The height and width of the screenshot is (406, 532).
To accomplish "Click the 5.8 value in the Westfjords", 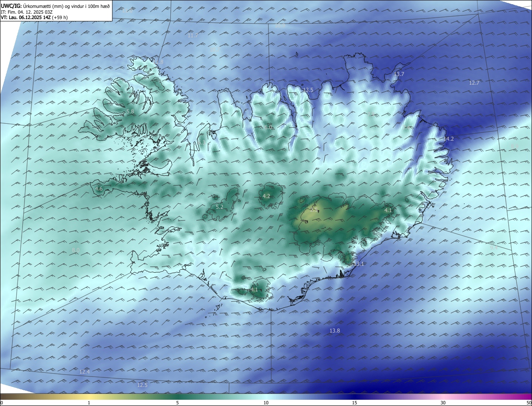I will click(x=130, y=112).
